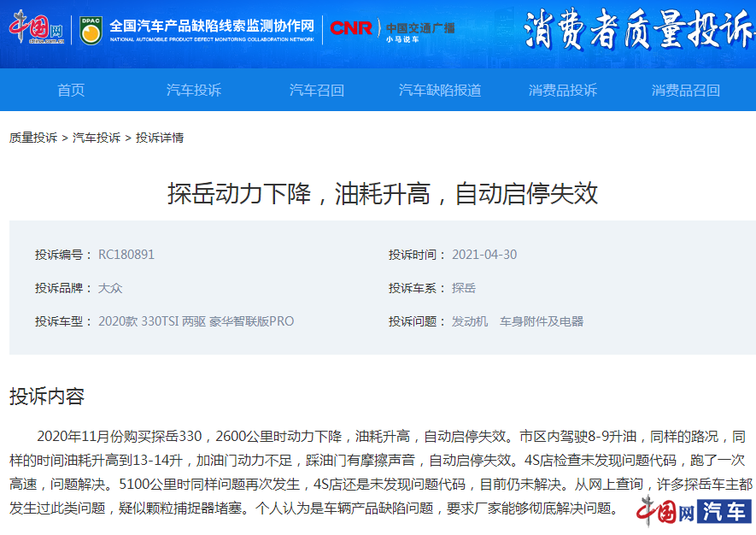
Task: Click the 2020款 330TSI model link
Action: point(196,321)
